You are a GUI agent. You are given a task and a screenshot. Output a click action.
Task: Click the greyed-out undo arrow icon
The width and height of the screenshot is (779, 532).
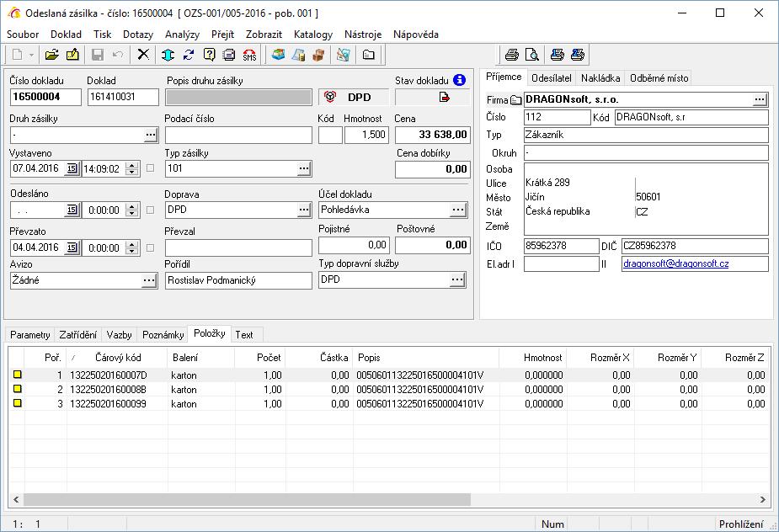pos(118,55)
